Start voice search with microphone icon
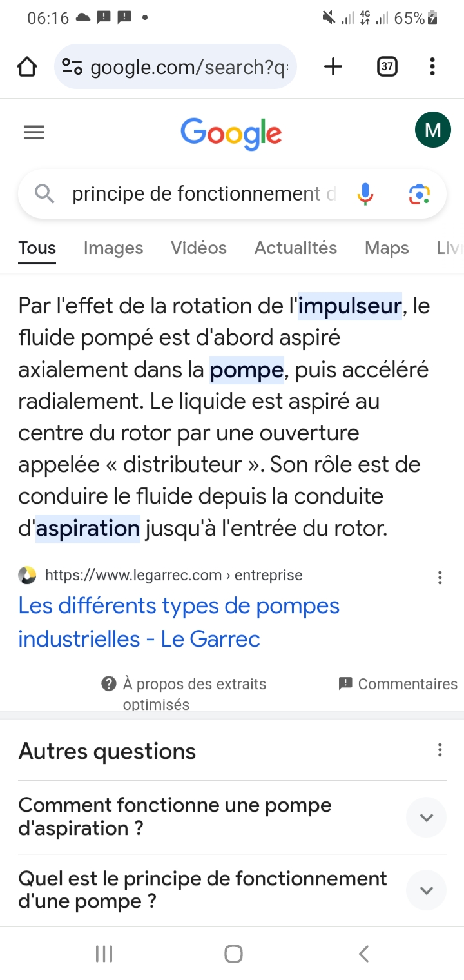464x980 pixels. pos(365,193)
